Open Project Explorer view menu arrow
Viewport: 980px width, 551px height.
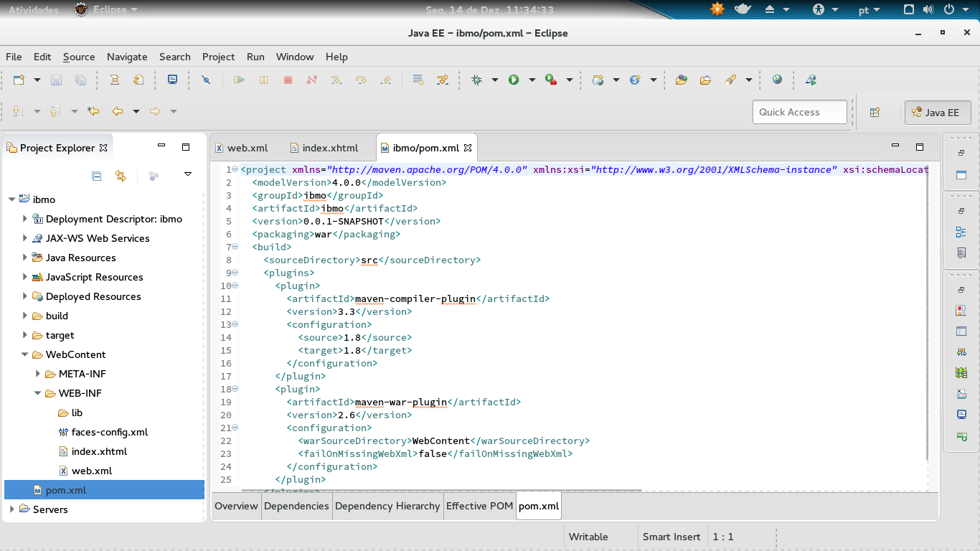tap(188, 174)
